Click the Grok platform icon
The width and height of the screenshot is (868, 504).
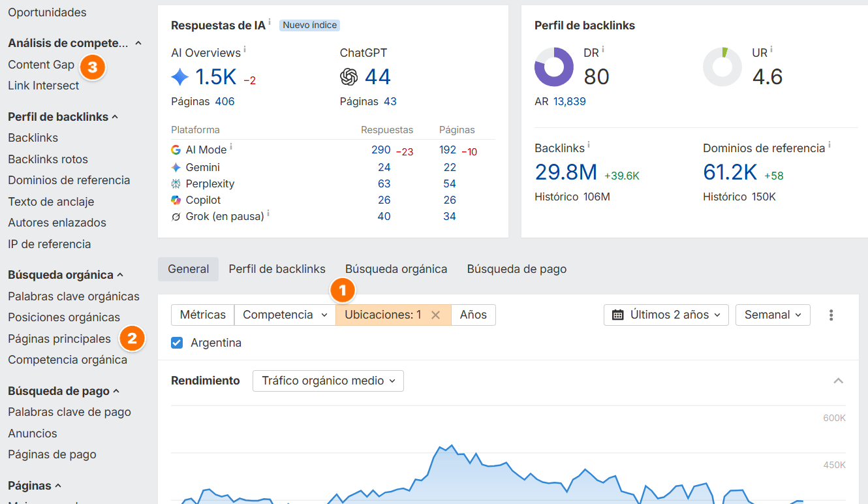point(176,217)
